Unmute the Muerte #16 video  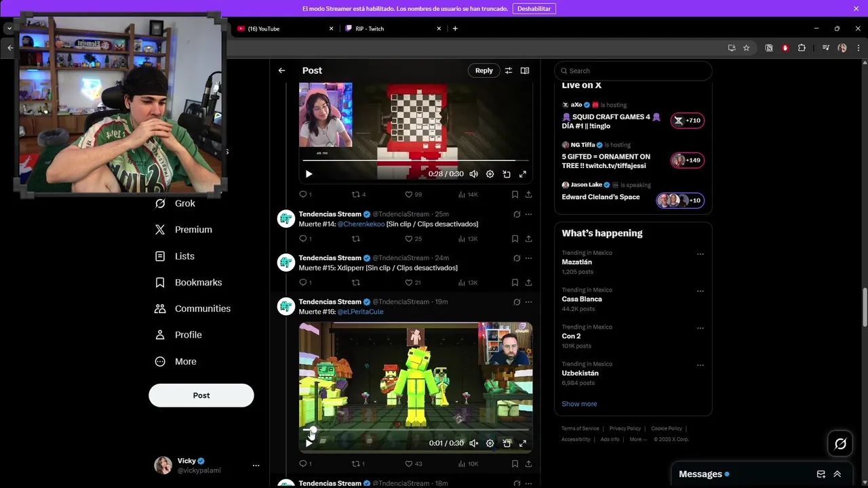coord(474,443)
